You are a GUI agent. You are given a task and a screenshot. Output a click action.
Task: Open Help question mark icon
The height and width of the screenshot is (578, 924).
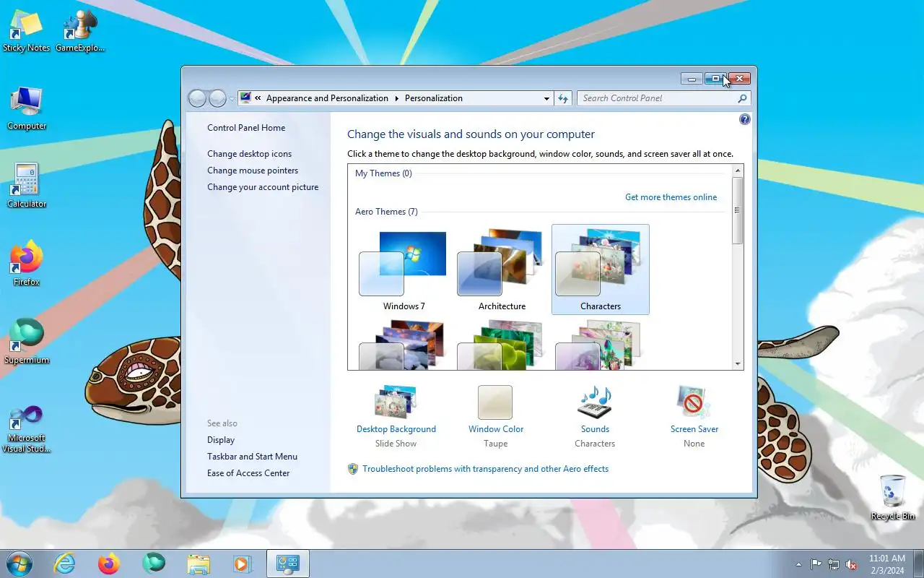coord(745,119)
